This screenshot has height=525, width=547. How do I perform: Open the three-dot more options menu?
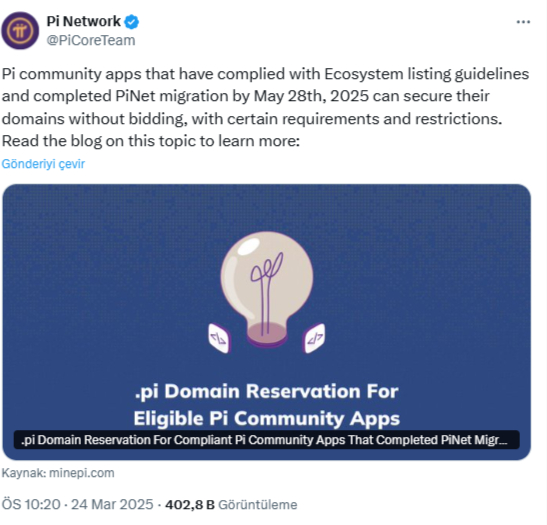tap(523, 22)
